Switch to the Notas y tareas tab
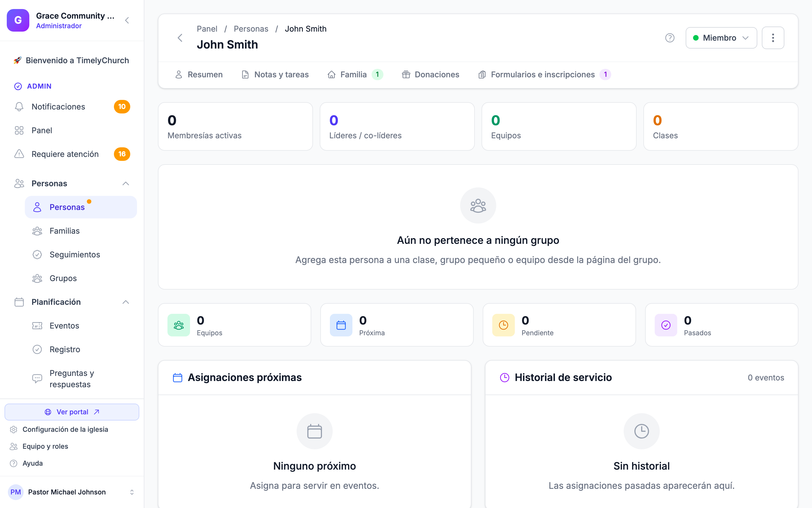Screen dimensions: 812x508 point(275,75)
